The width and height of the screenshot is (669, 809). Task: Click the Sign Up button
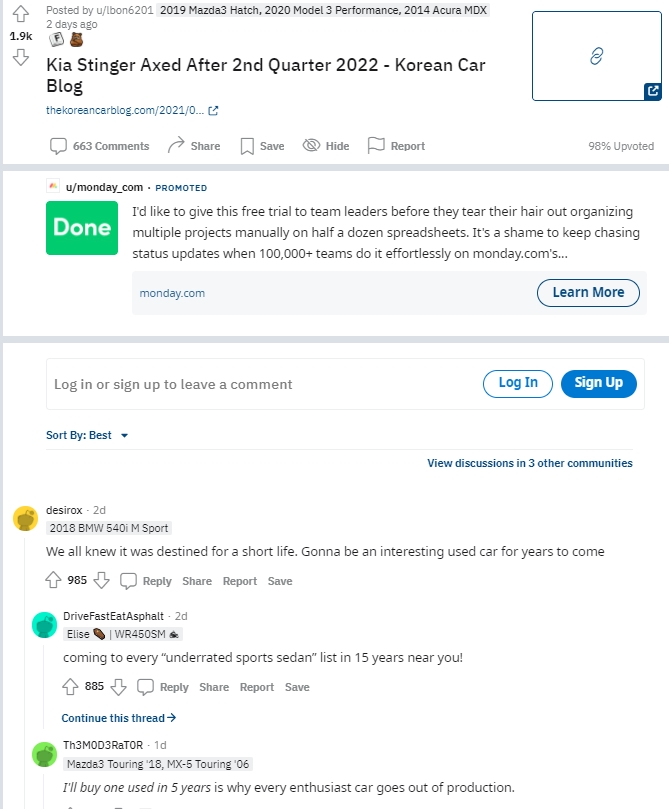click(598, 383)
